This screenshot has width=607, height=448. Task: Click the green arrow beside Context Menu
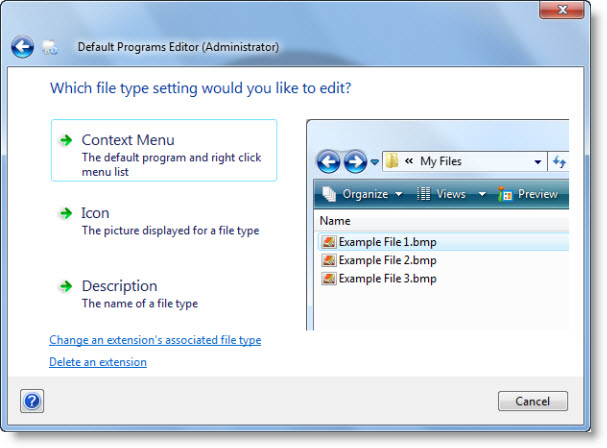point(66,140)
